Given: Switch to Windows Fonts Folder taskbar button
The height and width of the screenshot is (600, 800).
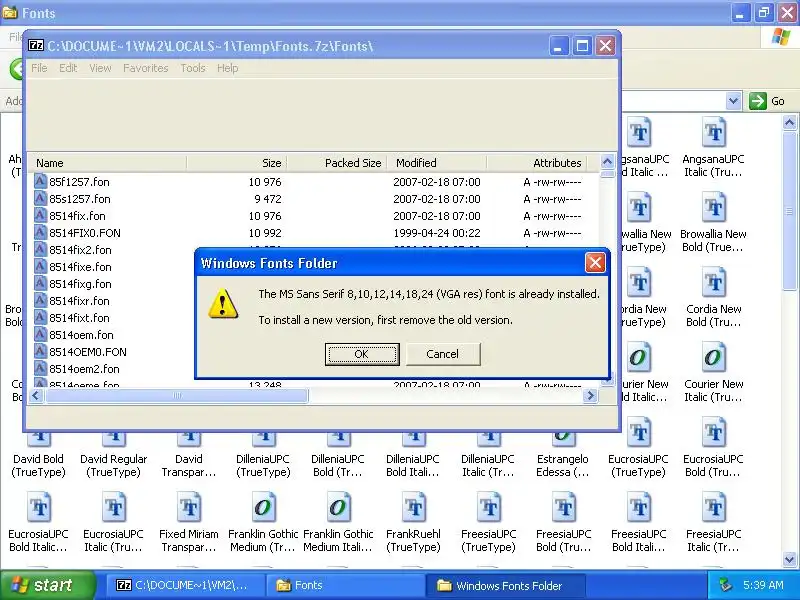Looking at the screenshot, I should point(505,585).
